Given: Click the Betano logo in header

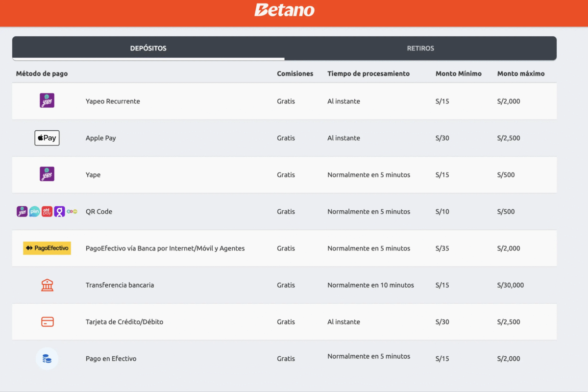Looking at the screenshot, I should pos(284,10).
